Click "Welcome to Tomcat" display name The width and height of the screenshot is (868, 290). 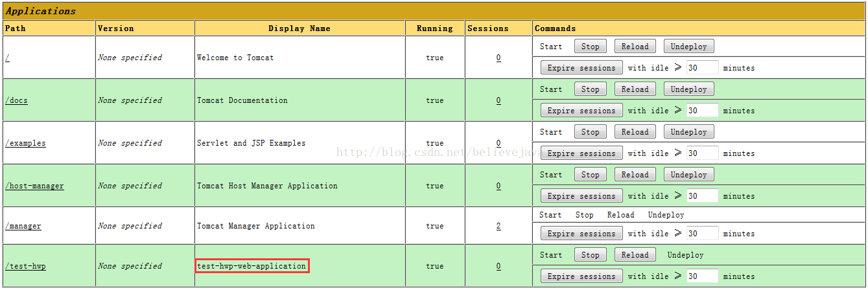tap(235, 58)
